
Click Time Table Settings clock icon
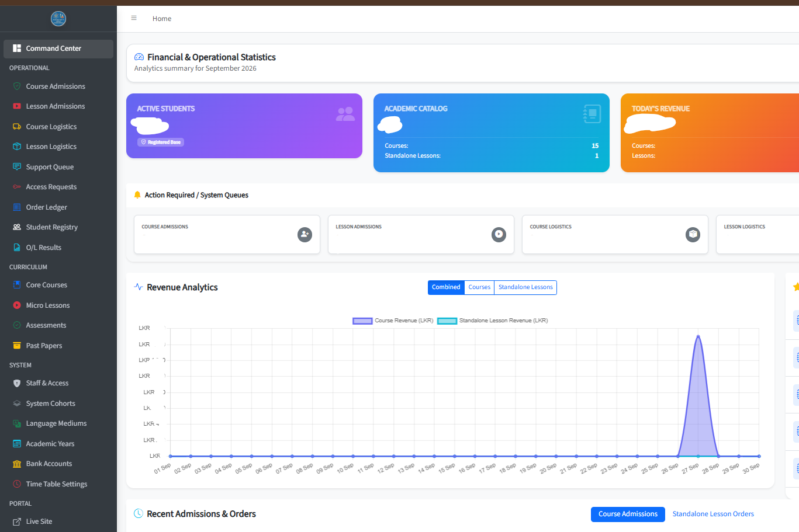point(17,484)
